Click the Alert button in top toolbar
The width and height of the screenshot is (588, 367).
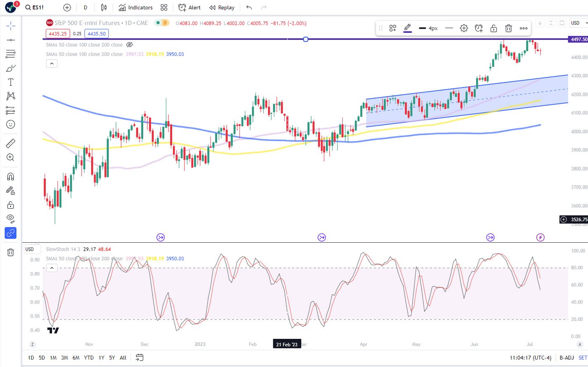pyautogui.click(x=189, y=8)
